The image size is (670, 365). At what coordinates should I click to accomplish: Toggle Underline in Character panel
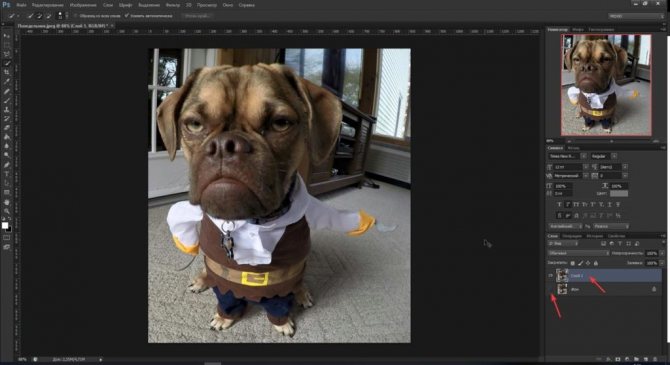pos(609,205)
